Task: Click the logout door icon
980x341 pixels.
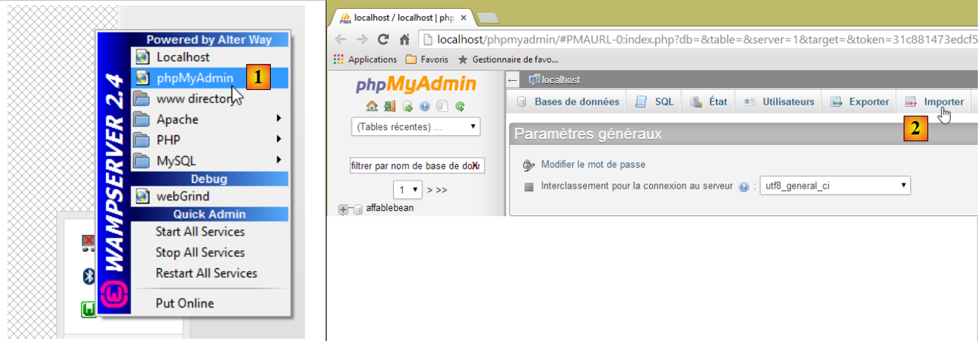Action: (389, 106)
